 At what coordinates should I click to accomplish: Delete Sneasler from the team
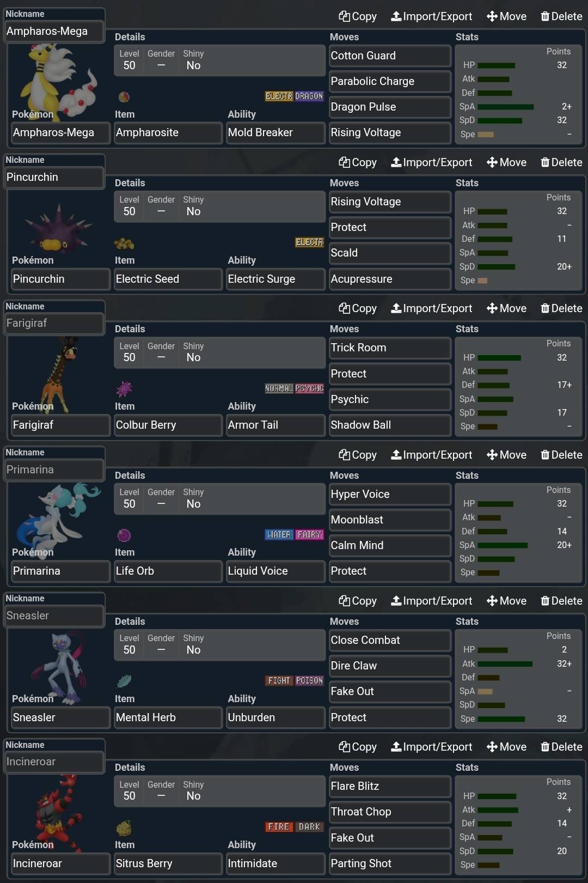pos(561,601)
